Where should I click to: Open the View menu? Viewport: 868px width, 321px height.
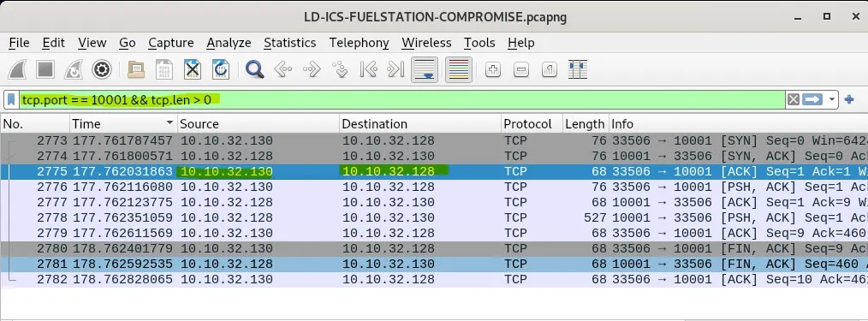coord(92,43)
